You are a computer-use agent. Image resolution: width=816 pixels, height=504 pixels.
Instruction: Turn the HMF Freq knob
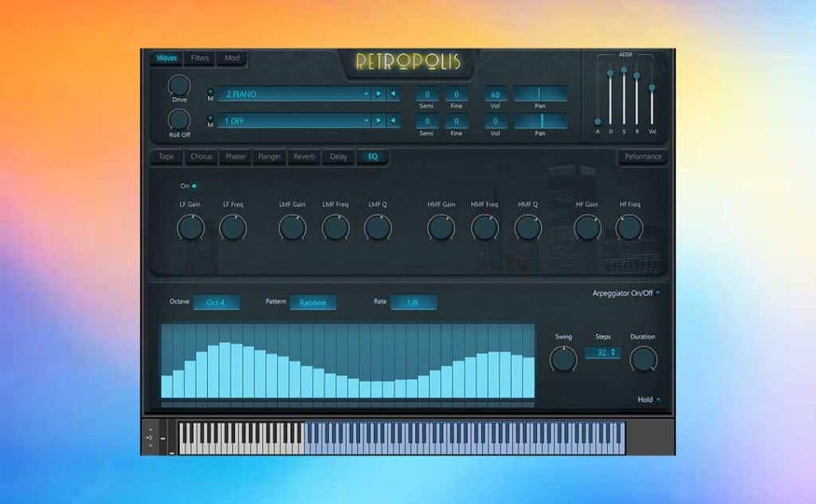(x=484, y=228)
